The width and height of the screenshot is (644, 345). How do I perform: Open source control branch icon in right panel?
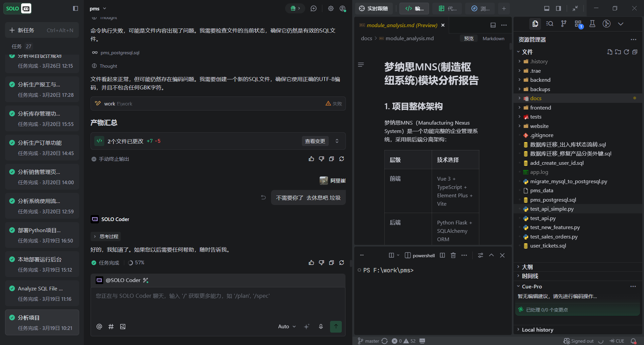click(564, 24)
